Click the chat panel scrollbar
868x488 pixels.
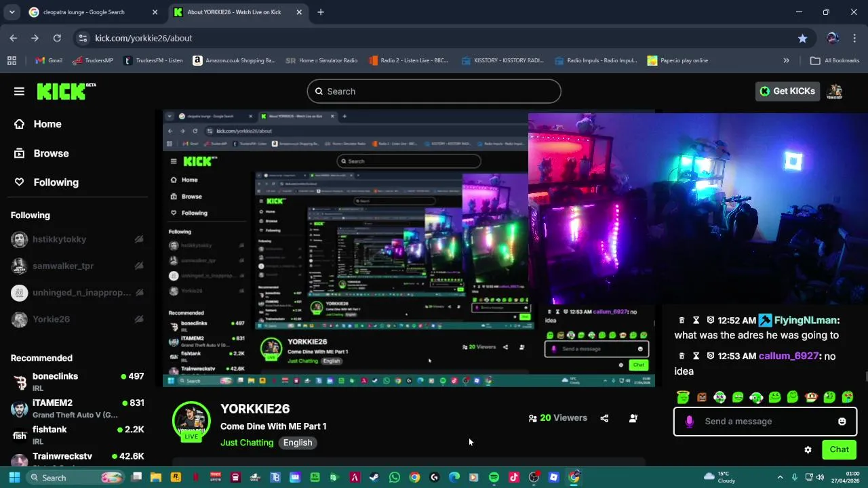[865, 377]
